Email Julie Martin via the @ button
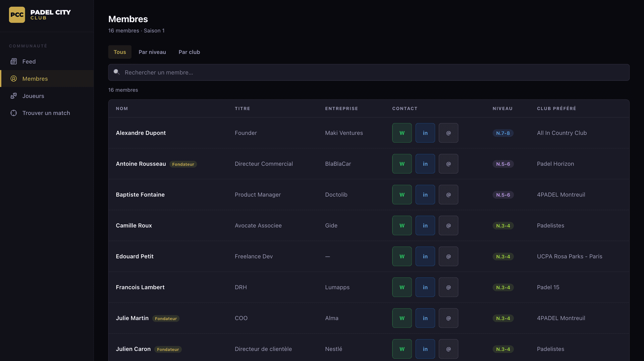This screenshot has width=644, height=361. [x=448, y=318]
